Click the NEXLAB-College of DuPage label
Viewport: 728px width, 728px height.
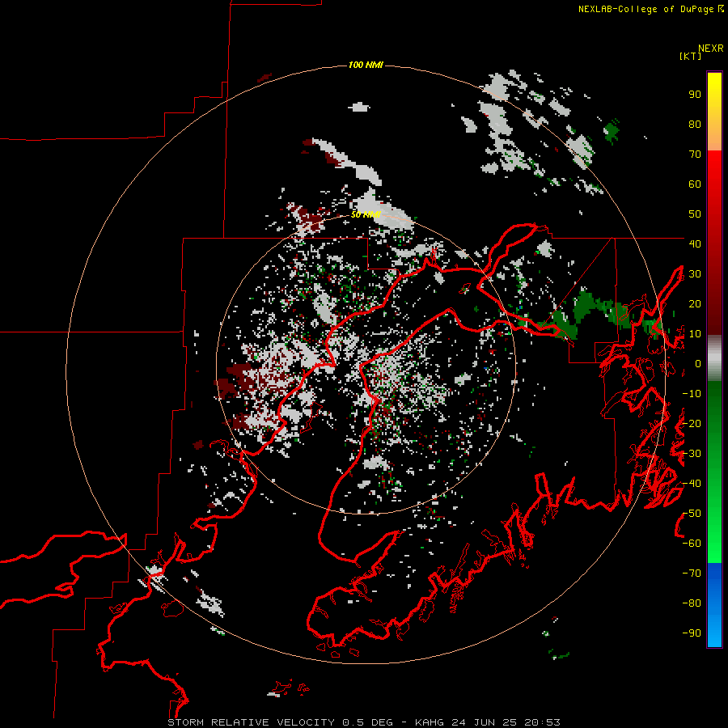645,9
